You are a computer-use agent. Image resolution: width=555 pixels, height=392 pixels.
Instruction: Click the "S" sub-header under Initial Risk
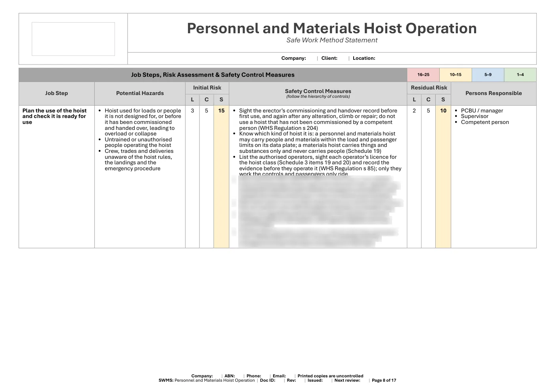tap(221, 99)
